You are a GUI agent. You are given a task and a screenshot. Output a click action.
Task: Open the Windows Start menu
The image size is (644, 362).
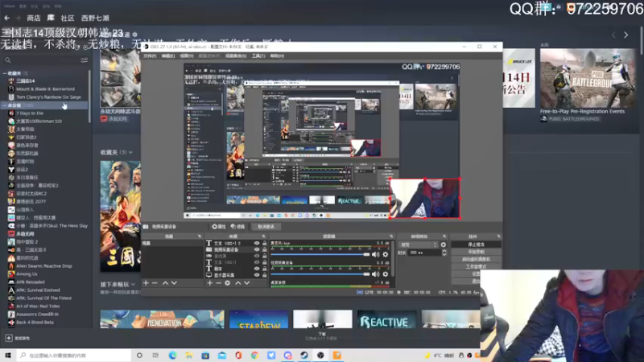click(x=8, y=355)
